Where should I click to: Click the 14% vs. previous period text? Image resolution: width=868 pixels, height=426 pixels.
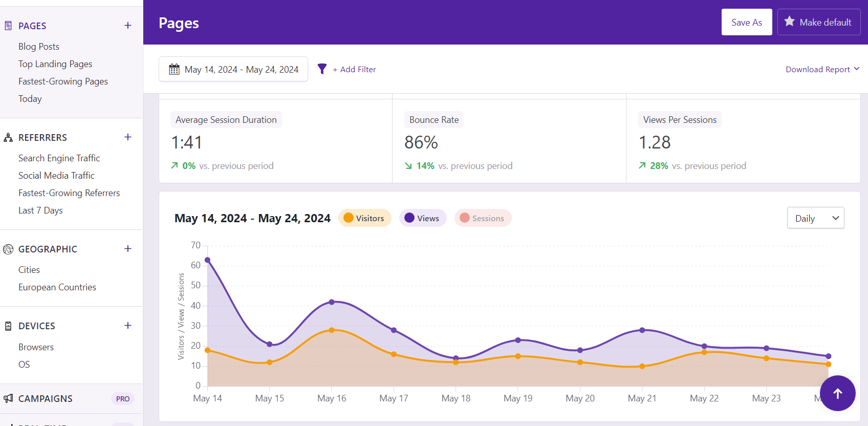[459, 166]
